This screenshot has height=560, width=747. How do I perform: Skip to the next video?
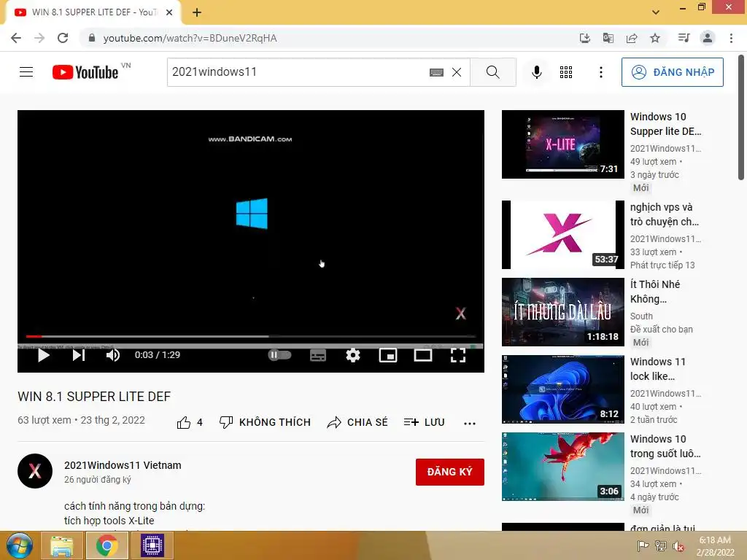pos(79,355)
